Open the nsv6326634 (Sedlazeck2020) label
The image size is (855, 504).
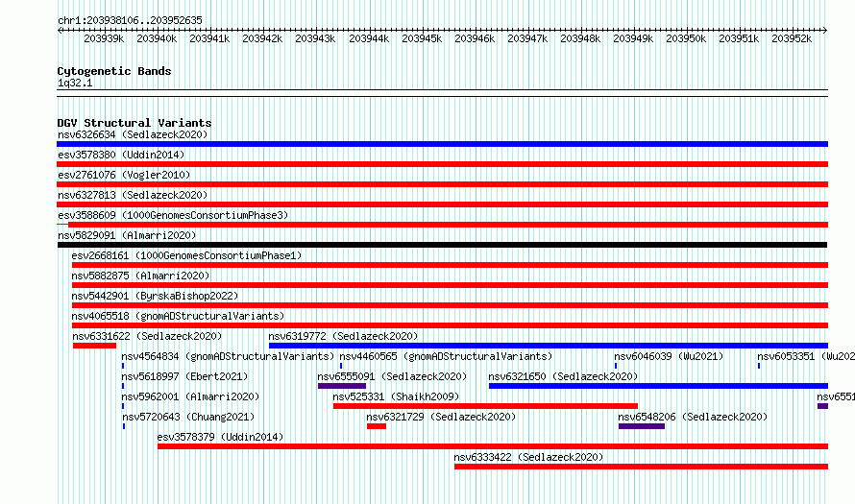tap(133, 134)
